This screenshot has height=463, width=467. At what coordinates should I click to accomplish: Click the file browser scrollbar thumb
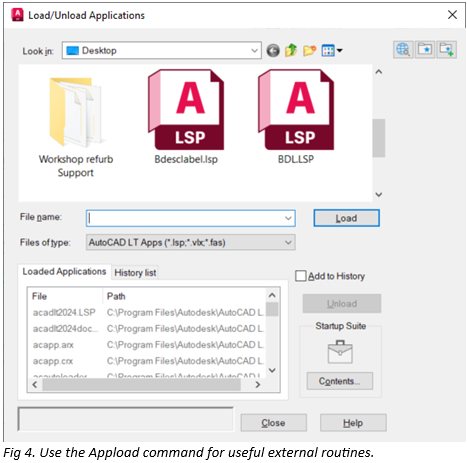click(379, 138)
